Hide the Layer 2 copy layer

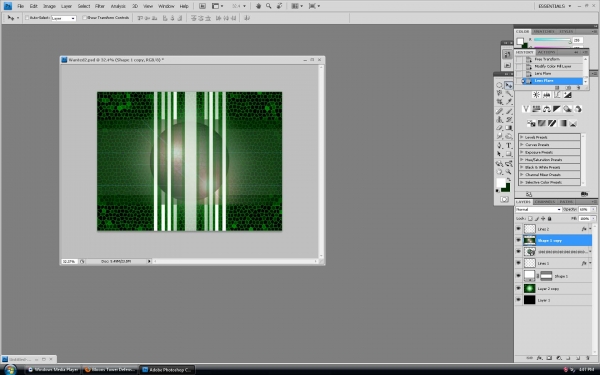pos(518,288)
